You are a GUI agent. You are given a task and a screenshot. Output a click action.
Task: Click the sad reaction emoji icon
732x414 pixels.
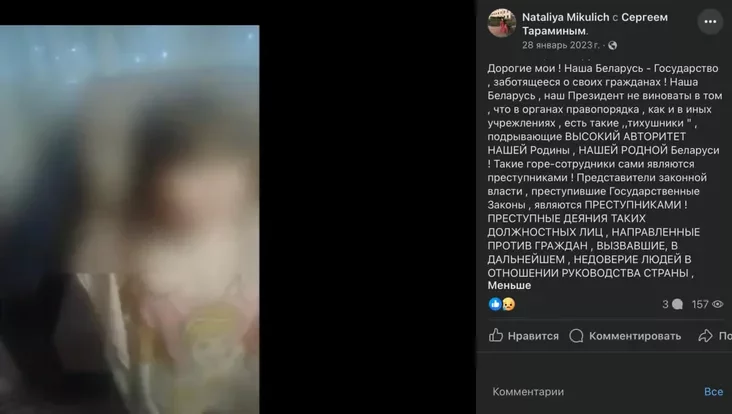point(508,304)
